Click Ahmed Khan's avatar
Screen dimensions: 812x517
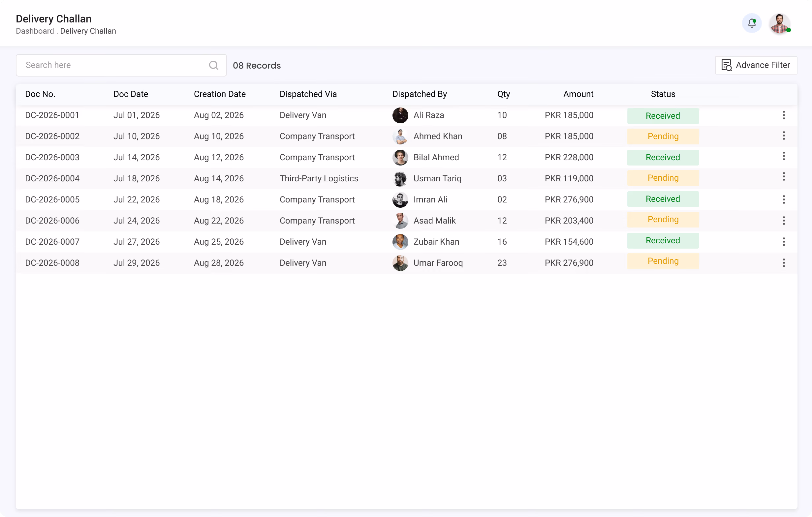click(400, 137)
